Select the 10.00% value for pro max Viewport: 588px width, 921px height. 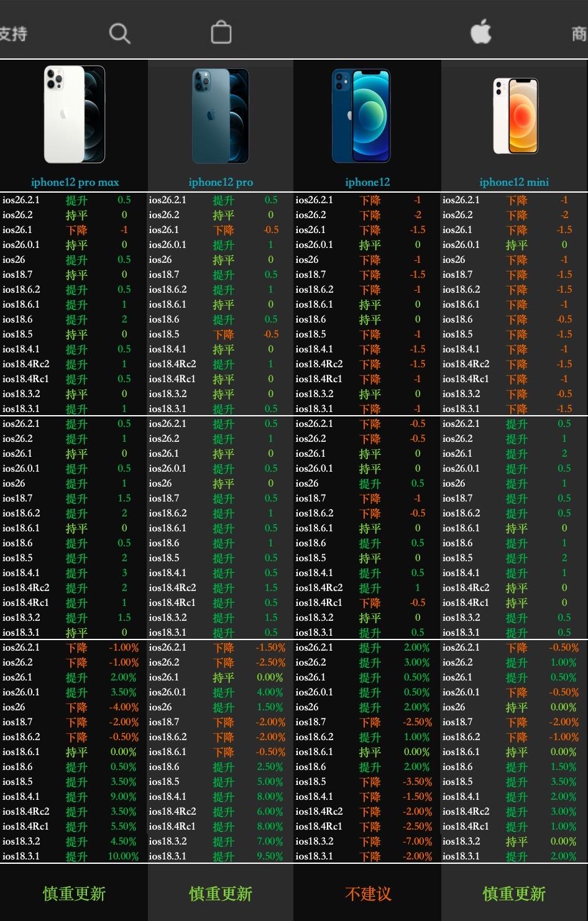(123, 856)
